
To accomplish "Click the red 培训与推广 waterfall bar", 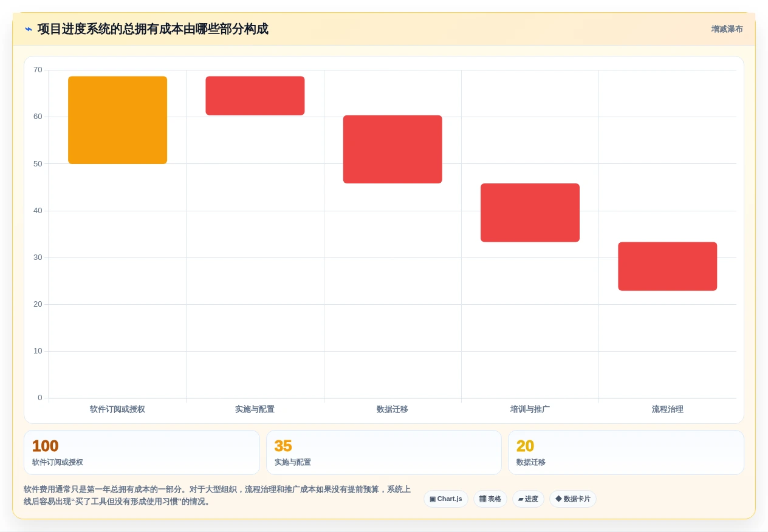I will pos(530,213).
